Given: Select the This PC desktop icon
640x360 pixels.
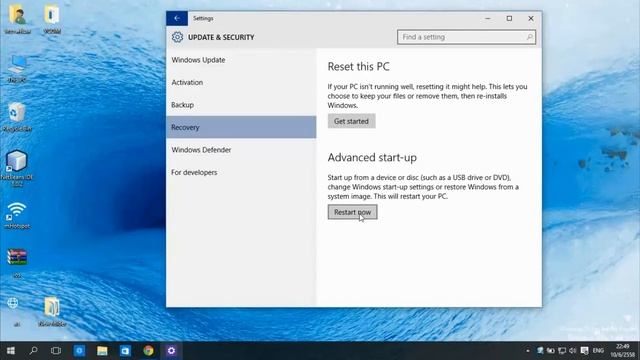Looking at the screenshot, I should click(x=17, y=69).
